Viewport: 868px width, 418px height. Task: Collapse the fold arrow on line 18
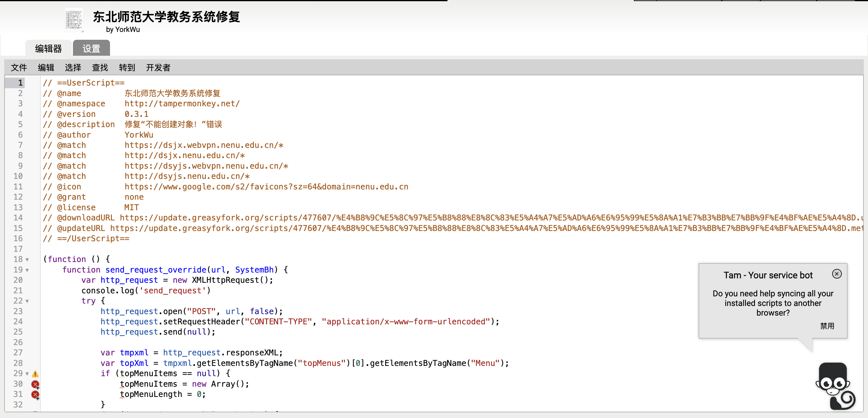(27, 260)
